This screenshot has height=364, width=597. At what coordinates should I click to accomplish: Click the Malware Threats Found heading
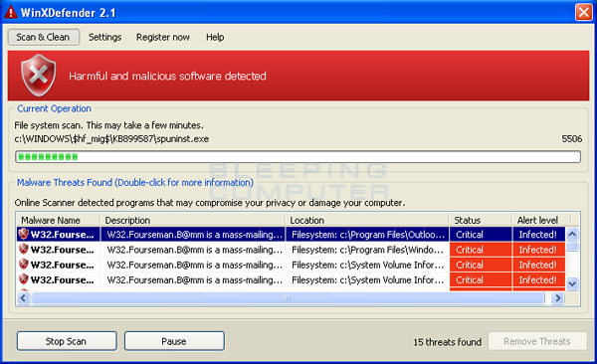pos(135,182)
